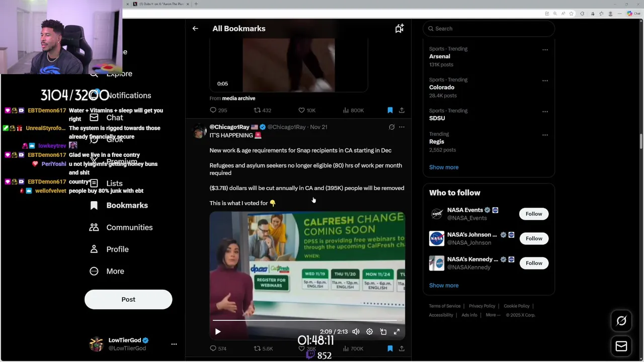Repost the post with 432 reposts
The height and width of the screenshot is (362, 644).
coord(262,110)
